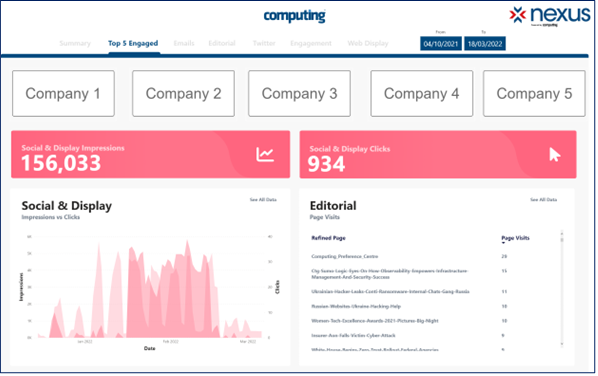Select the Company 4 button
The width and height of the screenshot is (598, 376).
422,93
